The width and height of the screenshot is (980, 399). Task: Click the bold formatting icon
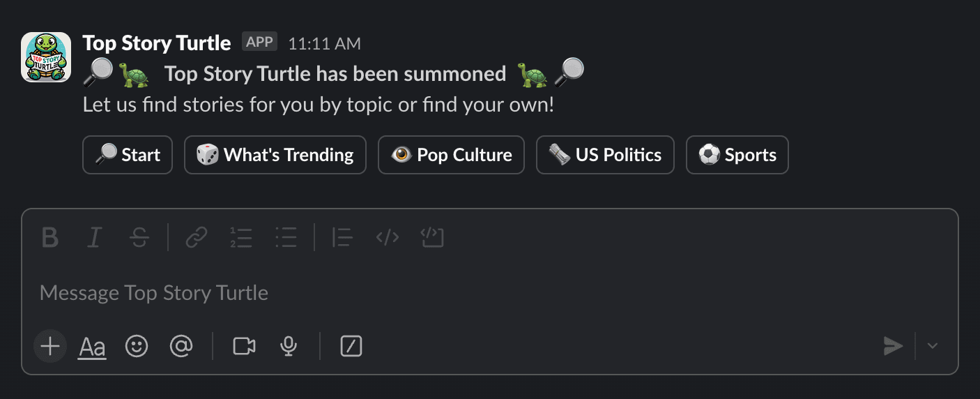(x=49, y=238)
